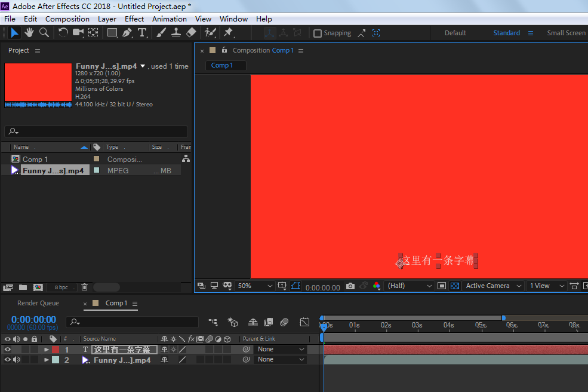Toggle composition viewer lock icon
Screen dimensions: 588x392
224,50
